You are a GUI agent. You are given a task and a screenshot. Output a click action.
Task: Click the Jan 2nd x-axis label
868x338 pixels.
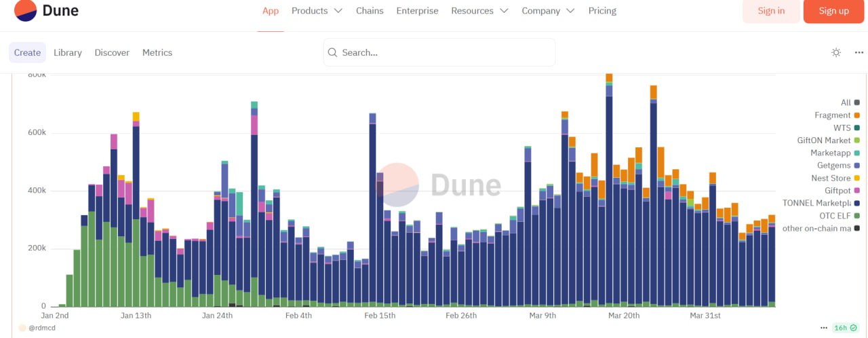(x=55, y=316)
